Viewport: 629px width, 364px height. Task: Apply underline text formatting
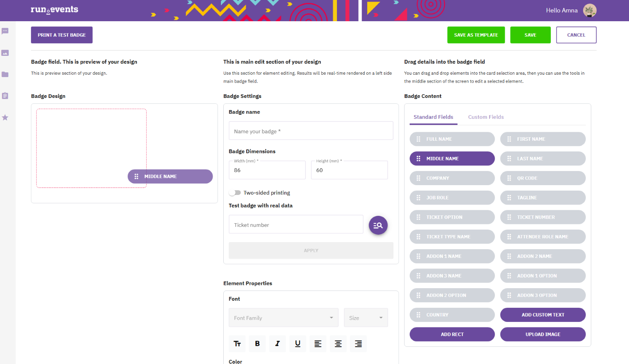298,344
